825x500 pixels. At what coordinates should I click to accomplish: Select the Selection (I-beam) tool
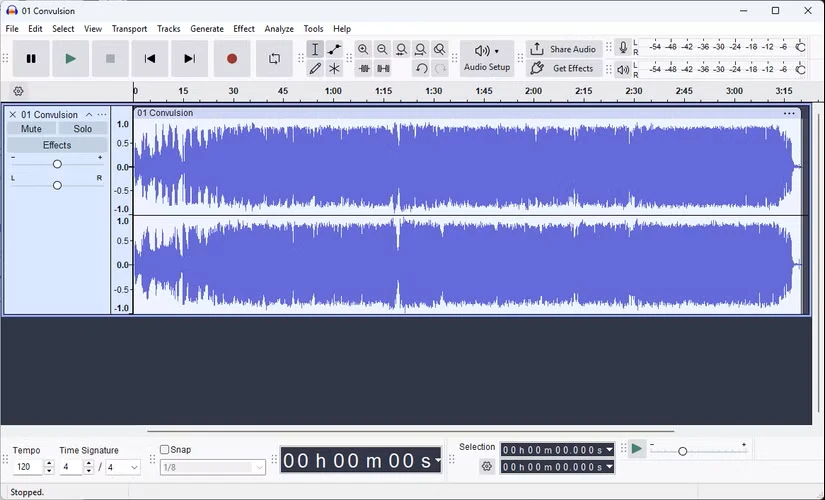315,49
